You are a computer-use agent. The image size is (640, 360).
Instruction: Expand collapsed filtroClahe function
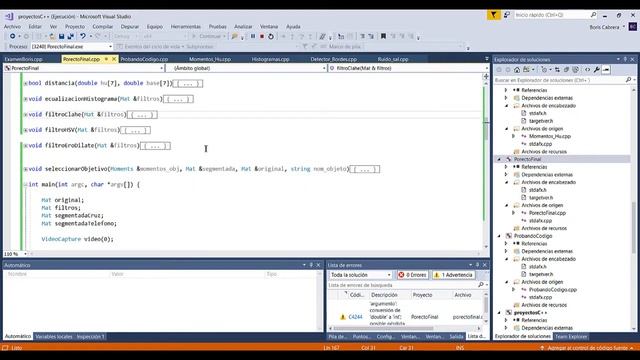tap(25, 115)
